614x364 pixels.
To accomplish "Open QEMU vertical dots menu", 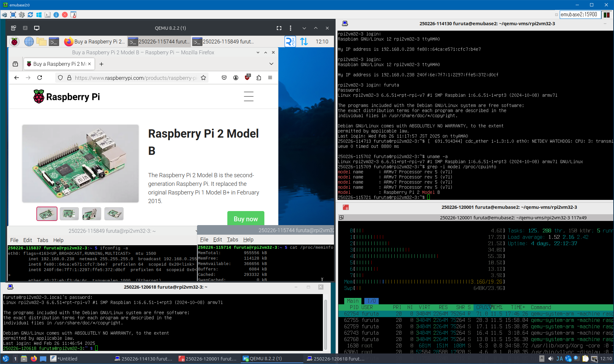I will [x=290, y=28].
